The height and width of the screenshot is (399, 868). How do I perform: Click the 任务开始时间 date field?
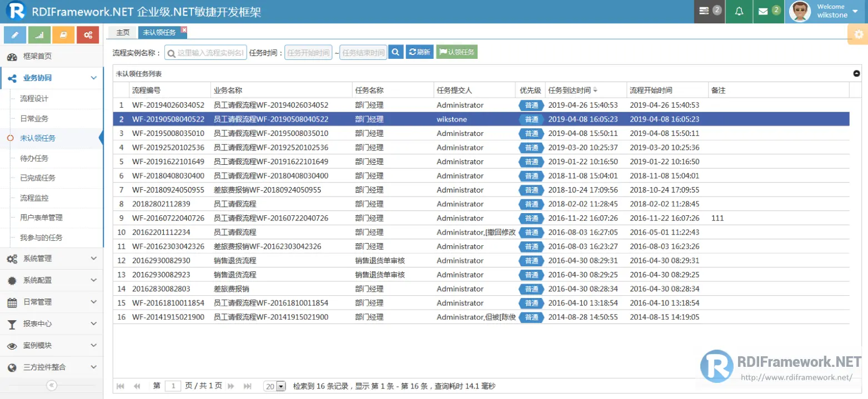pos(308,53)
